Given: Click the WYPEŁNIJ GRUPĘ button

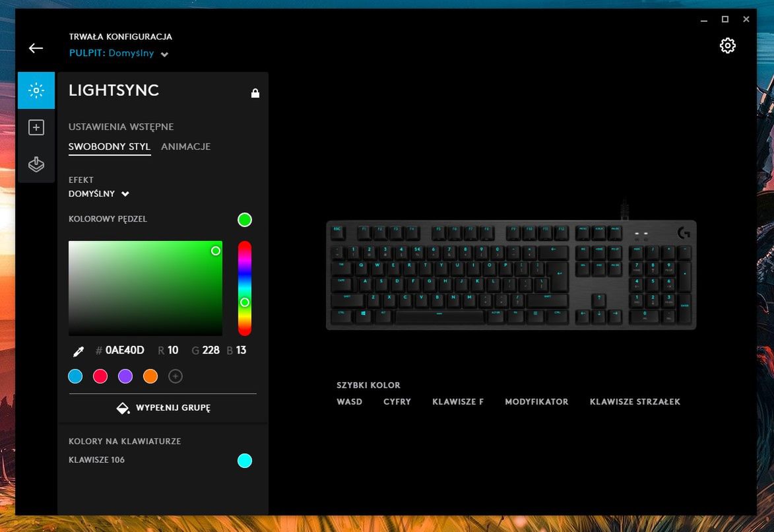Looking at the screenshot, I should 163,408.
